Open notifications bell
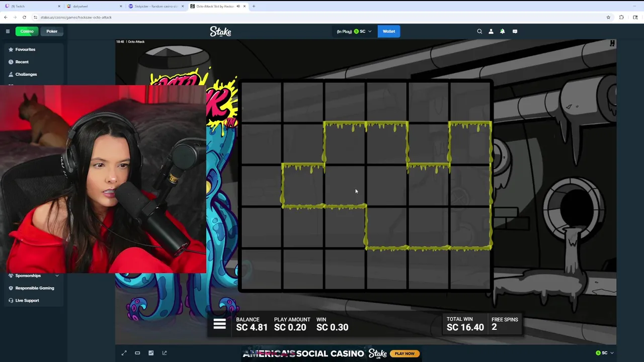The image size is (644, 362). click(x=502, y=31)
